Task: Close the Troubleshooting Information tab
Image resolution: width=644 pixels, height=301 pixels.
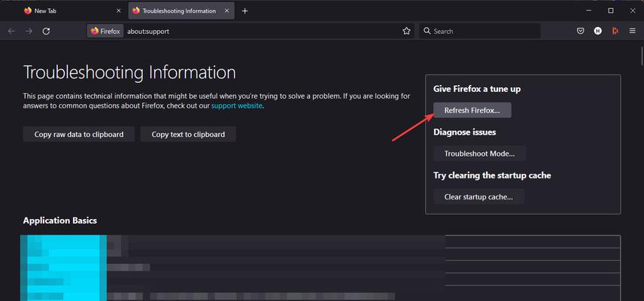Action: pos(226,11)
